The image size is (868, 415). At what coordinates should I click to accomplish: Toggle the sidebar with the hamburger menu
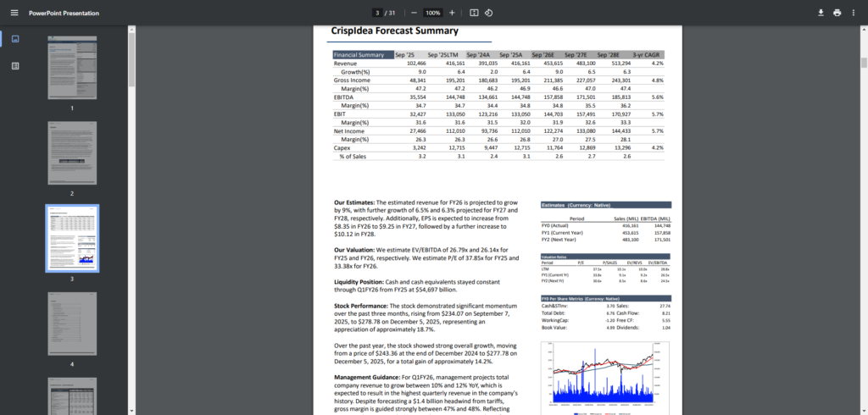(x=14, y=13)
